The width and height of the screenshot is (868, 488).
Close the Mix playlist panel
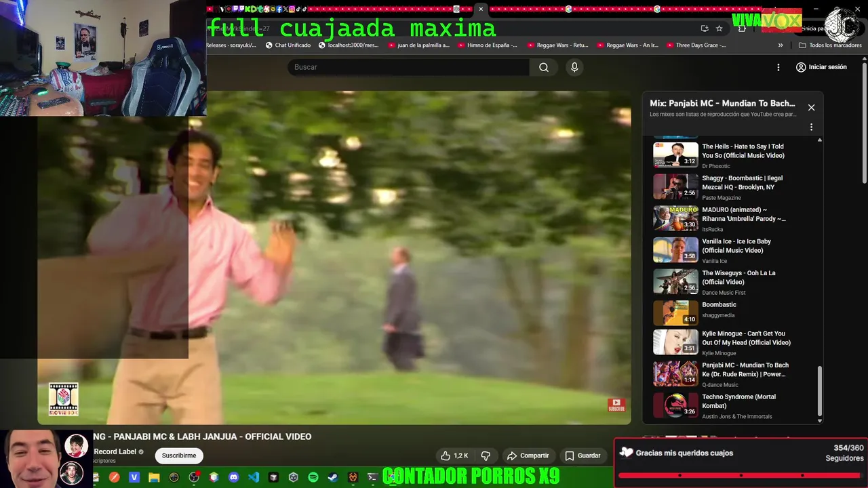pos(811,107)
